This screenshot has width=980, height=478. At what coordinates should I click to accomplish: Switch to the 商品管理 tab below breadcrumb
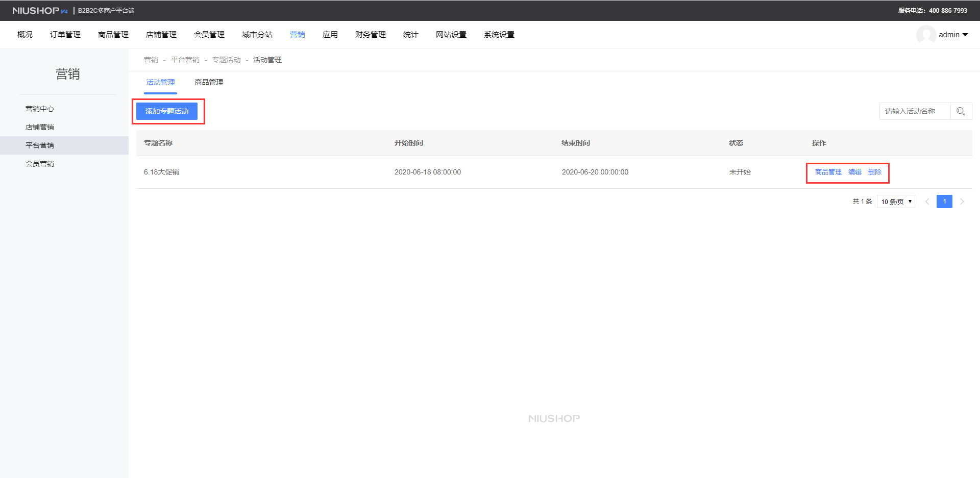209,82
